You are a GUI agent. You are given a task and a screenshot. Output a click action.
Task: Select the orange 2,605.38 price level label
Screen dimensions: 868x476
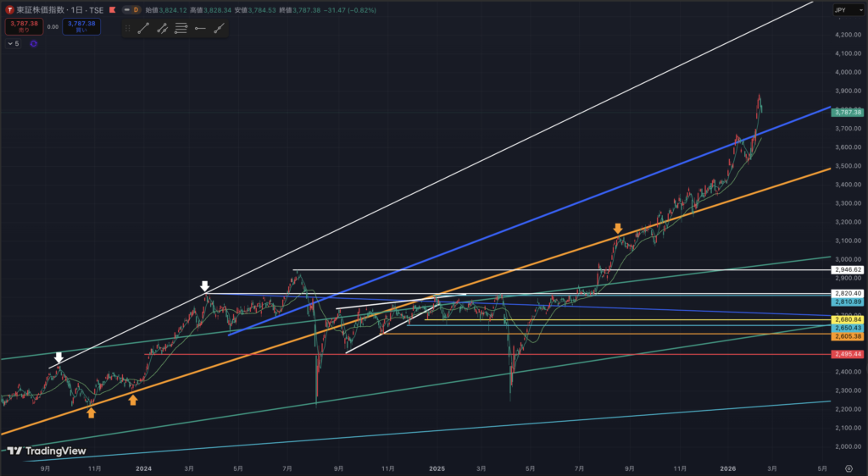[848, 336]
